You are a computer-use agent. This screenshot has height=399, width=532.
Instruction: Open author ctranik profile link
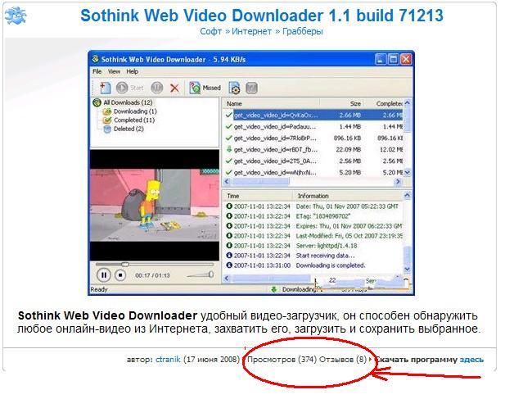(168, 360)
